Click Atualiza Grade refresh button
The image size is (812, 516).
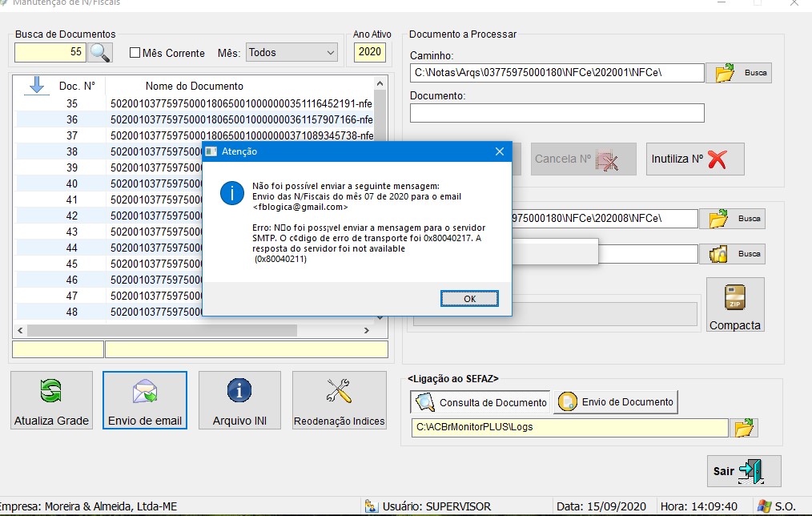tap(51, 400)
